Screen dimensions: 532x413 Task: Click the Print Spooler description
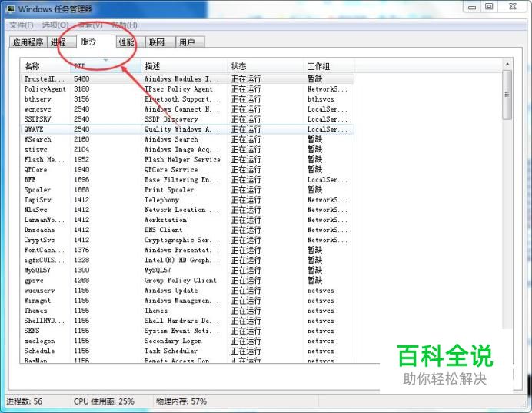click(169, 190)
